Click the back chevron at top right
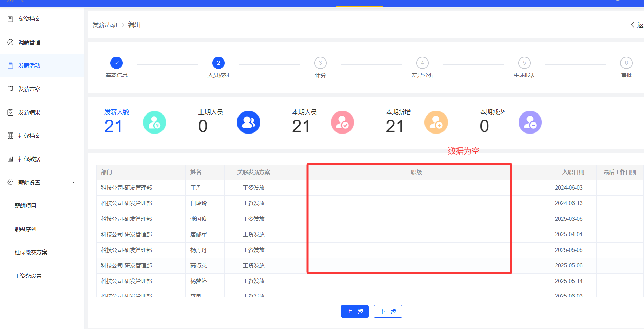This screenshot has height=329, width=644. coord(633,25)
